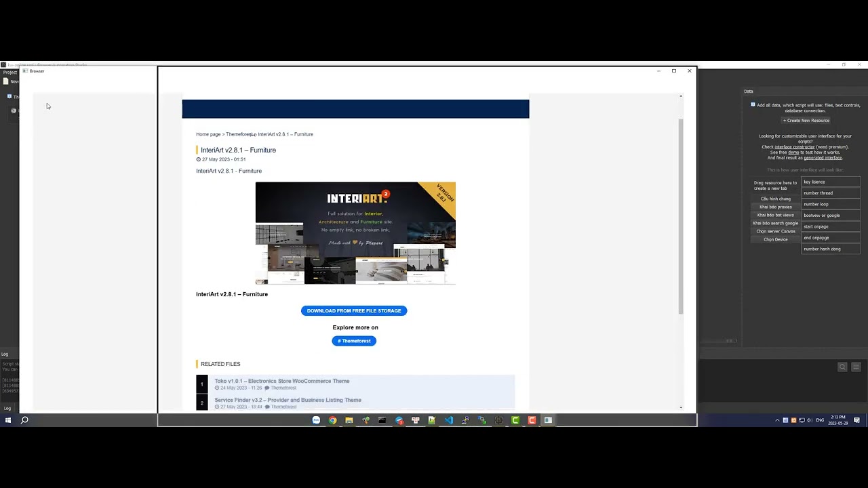Click the # Themeforest tag button

[x=354, y=341]
